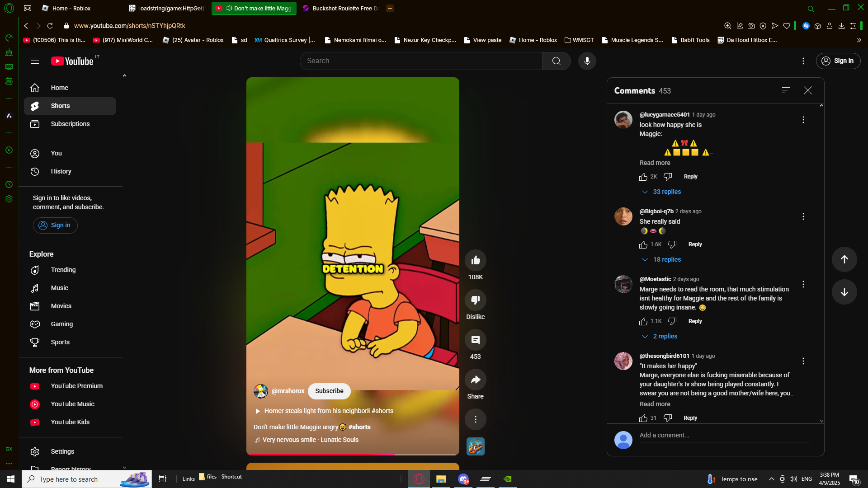Open the comments button showing 453
The image size is (868, 488).
[x=476, y=340]
